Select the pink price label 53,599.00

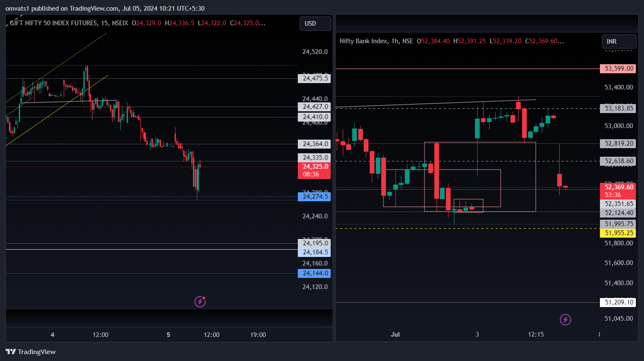pos(618,69)
